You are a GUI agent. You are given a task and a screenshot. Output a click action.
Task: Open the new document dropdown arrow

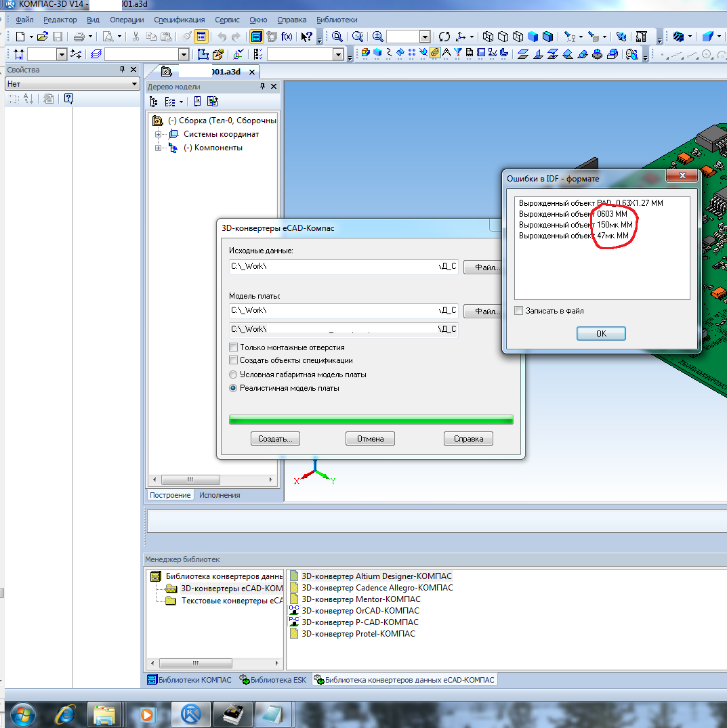point(31,36)
